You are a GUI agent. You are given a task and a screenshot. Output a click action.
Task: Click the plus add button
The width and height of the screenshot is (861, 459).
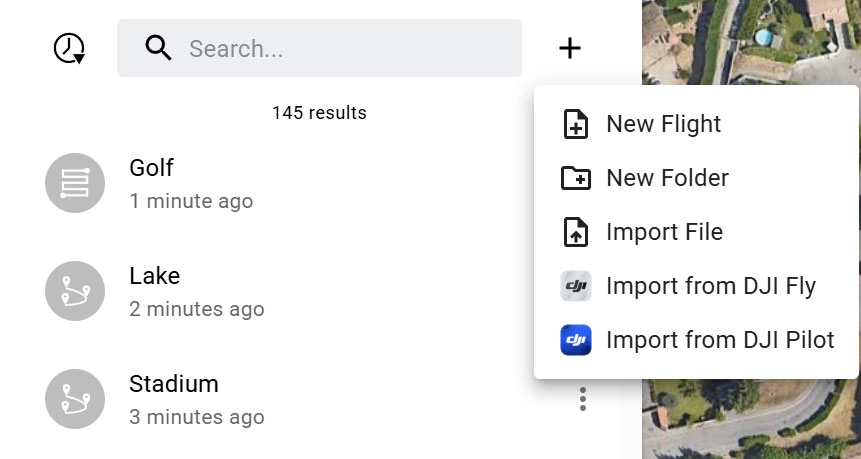coord(570,48)
